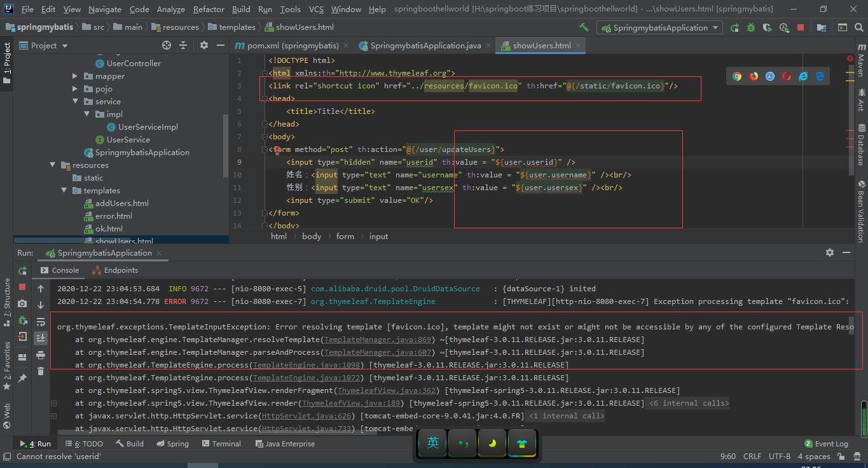The height and width of the screenshot is (468, 868).
Task: Toggle the 2: Favorites tool window
Action: [x=7, y=366]
